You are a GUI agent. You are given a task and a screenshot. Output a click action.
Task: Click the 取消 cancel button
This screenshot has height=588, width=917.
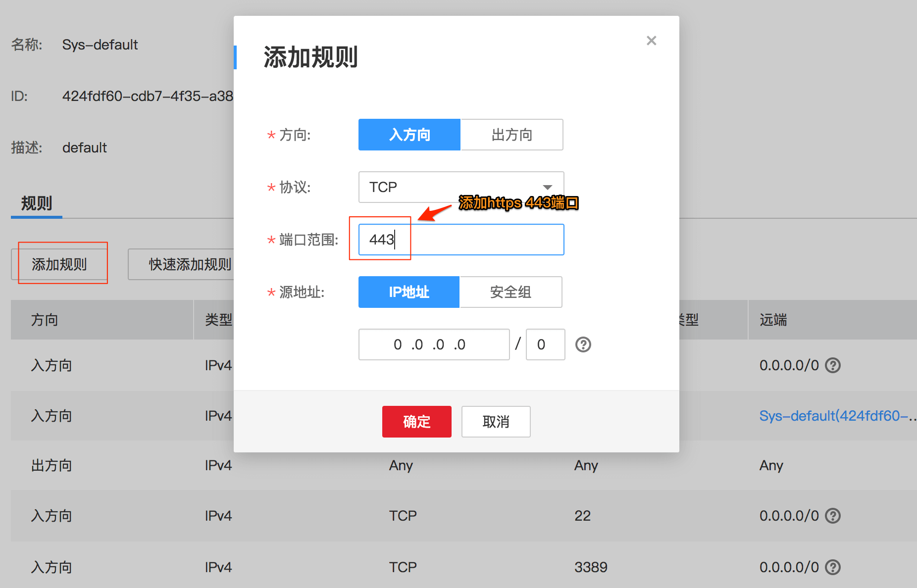pyautogui.click(x=496, y=422)
